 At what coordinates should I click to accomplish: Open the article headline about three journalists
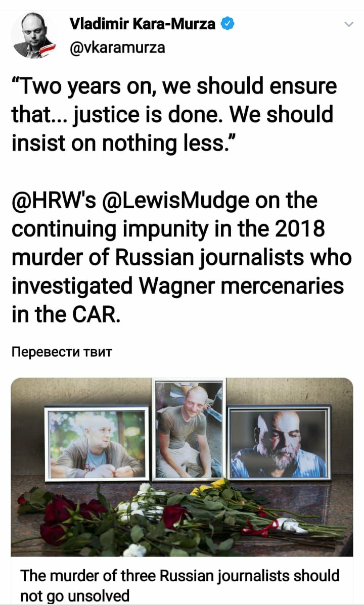(180, 585)
